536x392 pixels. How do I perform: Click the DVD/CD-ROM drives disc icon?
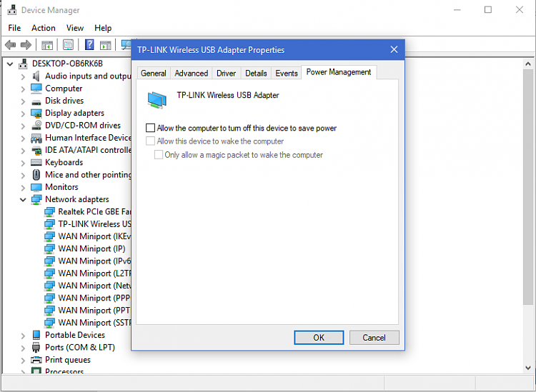point(36,125)
